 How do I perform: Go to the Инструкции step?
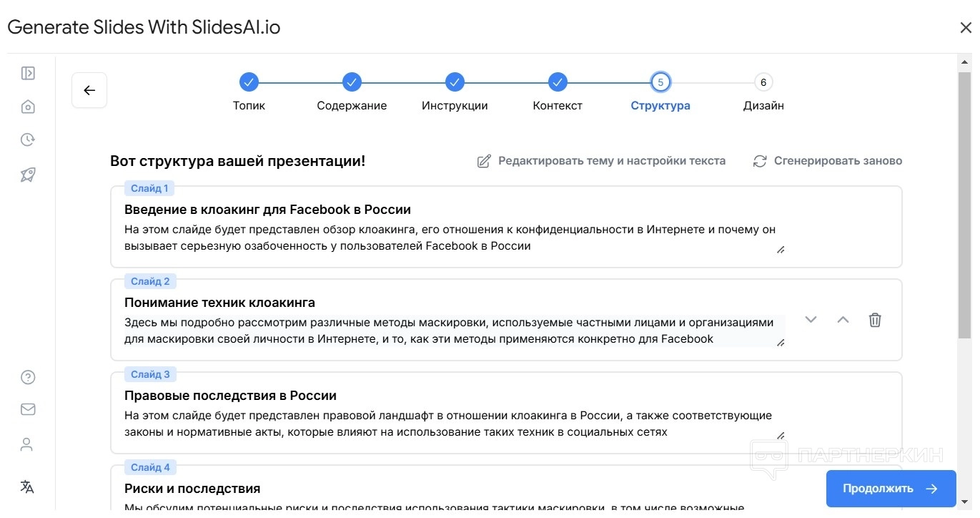point(455,93)
